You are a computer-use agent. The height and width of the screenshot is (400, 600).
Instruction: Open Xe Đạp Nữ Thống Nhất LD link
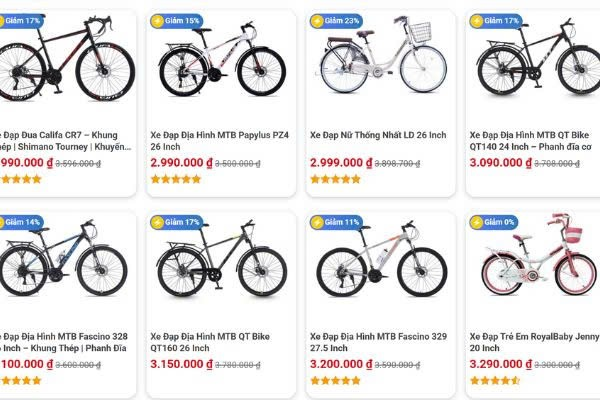378,135
